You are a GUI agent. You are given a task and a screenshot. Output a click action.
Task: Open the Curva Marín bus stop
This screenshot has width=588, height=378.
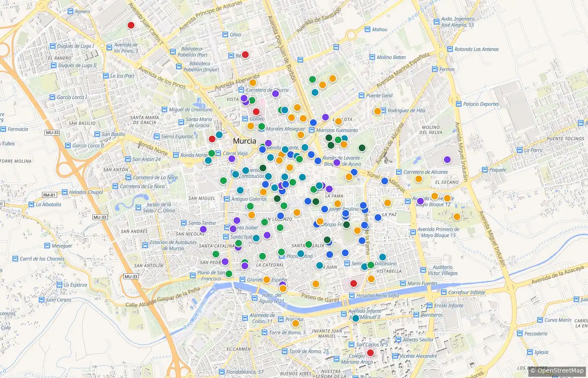[540, 320]
